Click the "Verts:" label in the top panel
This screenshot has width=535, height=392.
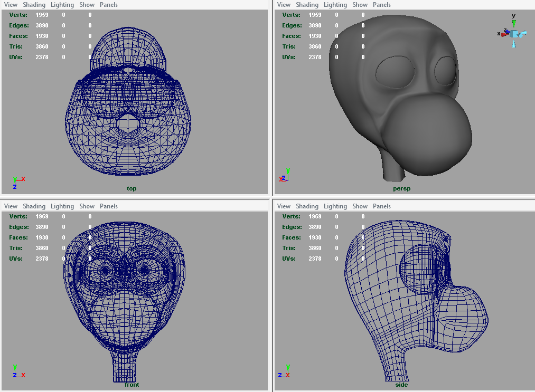tap(18, 15)
